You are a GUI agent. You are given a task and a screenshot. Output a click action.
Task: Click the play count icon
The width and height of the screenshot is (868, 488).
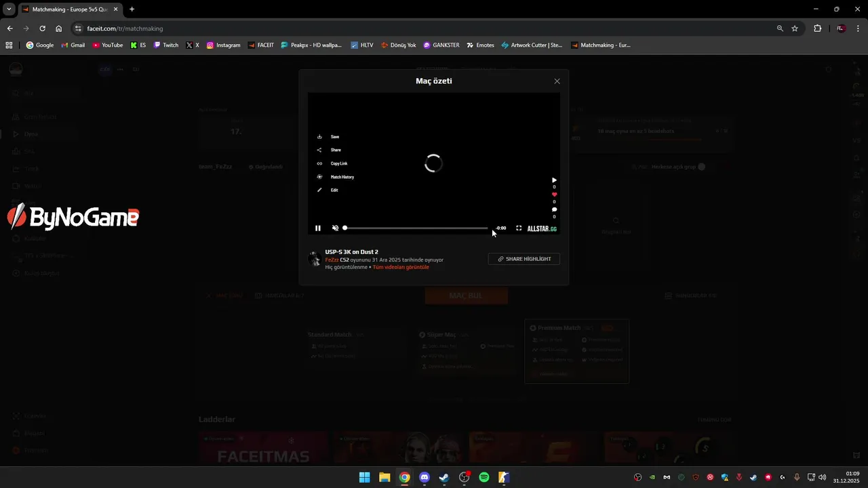554,180
